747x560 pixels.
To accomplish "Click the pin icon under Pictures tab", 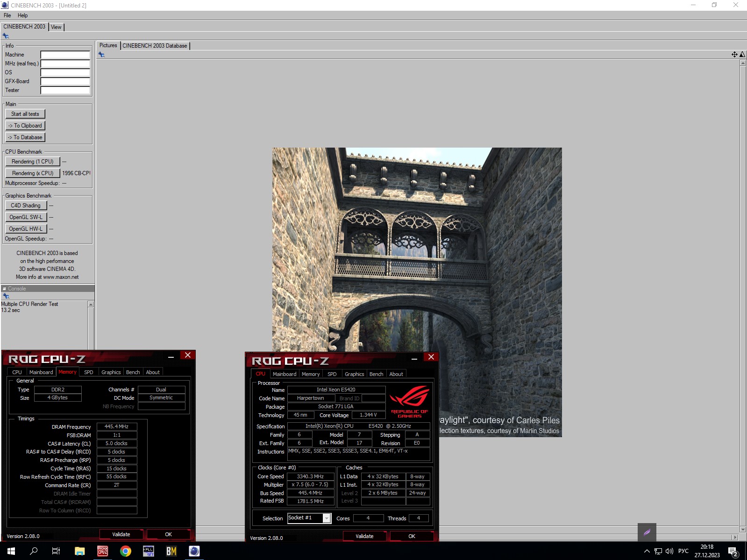I will 101,55.
